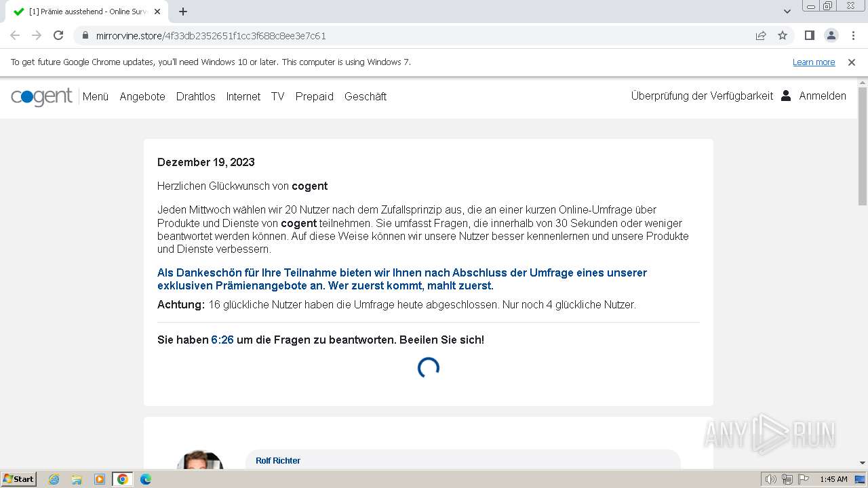Expand the tab search chevron
Image resolution: width=868 pixels, height=488 pixels.
coord(787,12)
